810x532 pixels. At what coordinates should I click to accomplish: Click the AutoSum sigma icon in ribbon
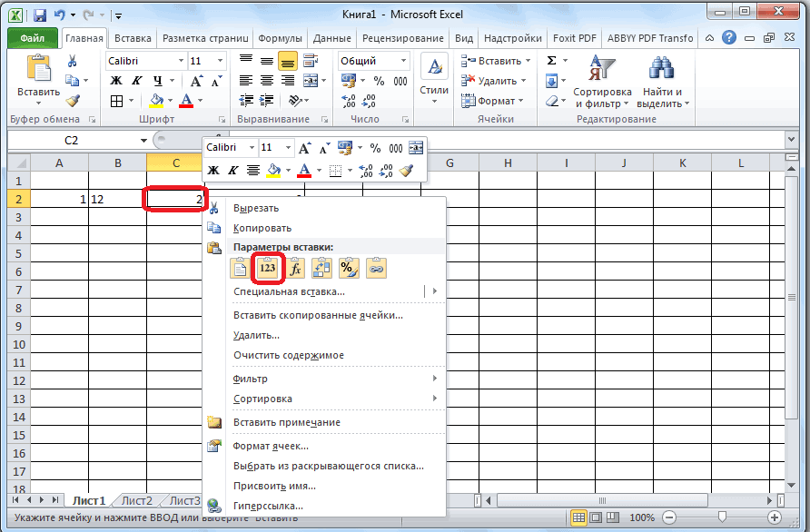[551, 61]
